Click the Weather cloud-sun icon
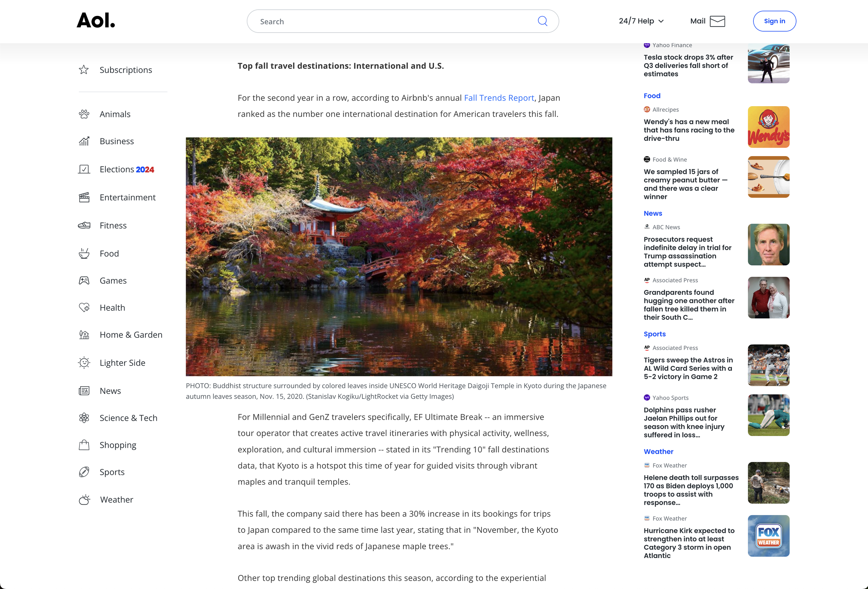 coord(84,500)
